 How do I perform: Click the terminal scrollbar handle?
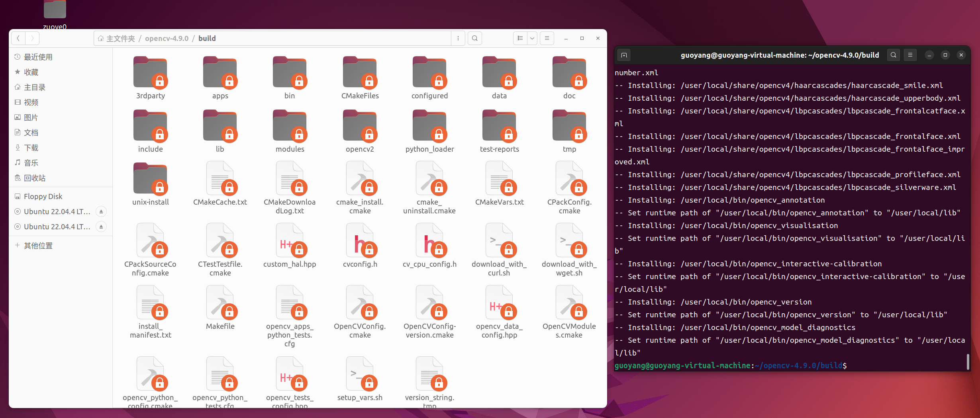(x=968, y=361)
